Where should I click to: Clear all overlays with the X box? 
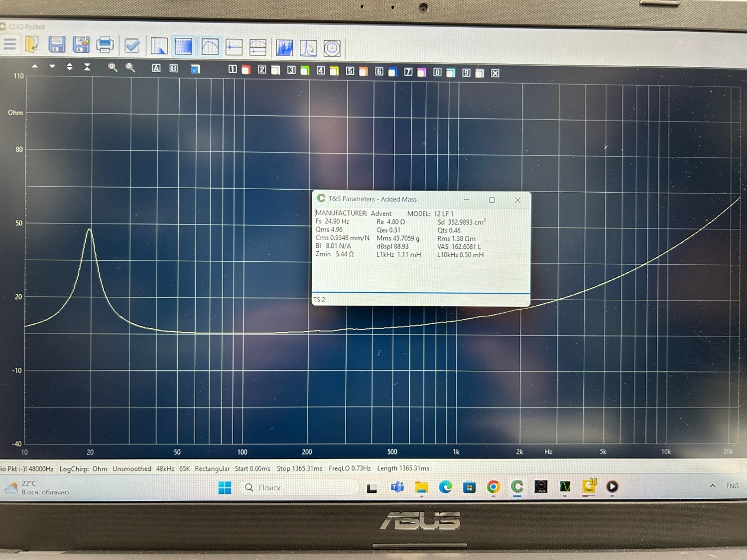(x=495, y=74)
